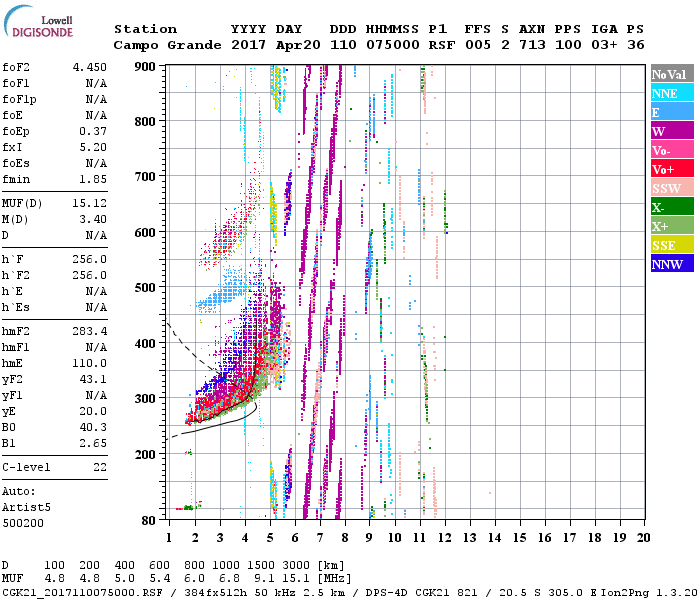Select the NoVal gray legend swatch
The image size is (700, 600).
[x=672, y=74]
